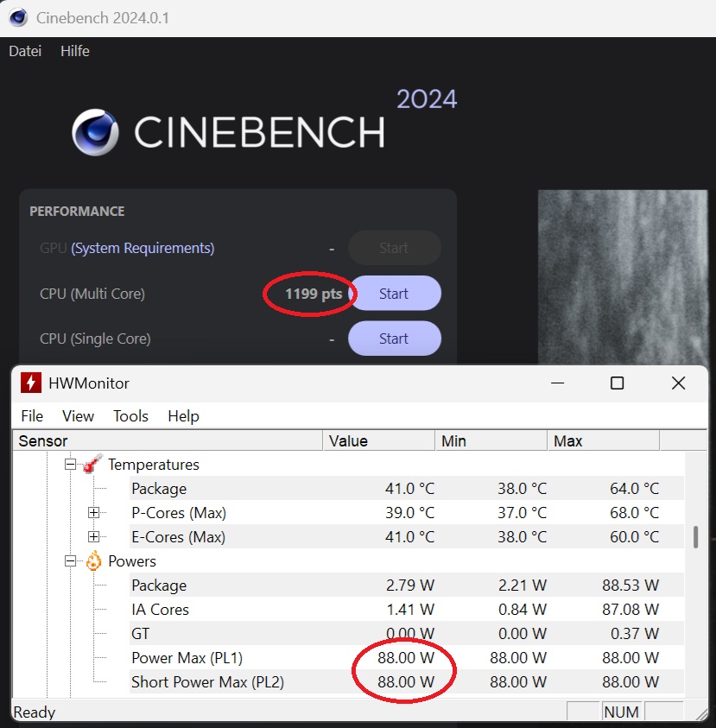
Task: Click the 2.79 W package current value
Action: (x=410, y=585)
